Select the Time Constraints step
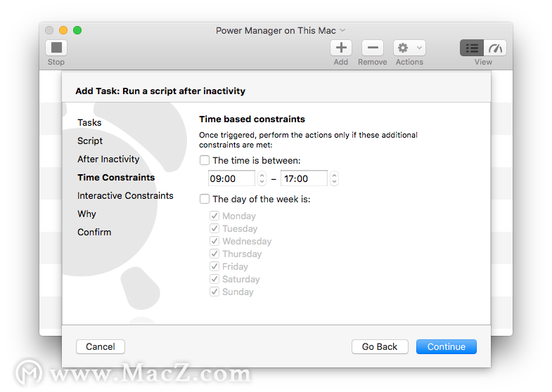 pyautogui.click(x=116, y=177)
